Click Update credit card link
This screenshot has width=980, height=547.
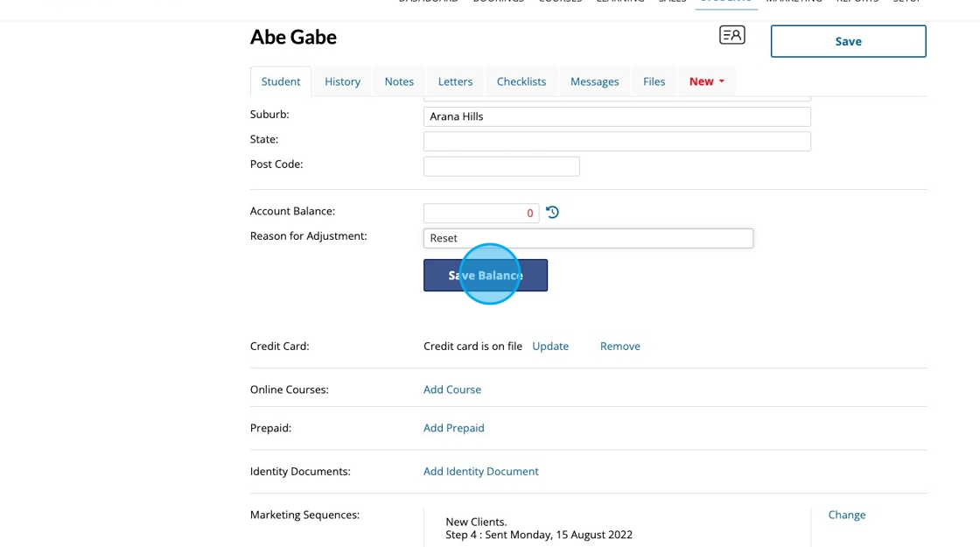[550, 346]
